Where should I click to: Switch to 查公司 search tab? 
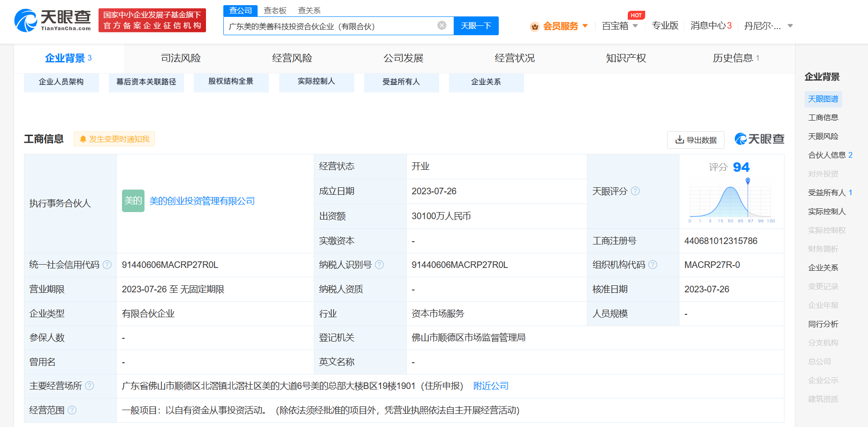click(241, 10)
